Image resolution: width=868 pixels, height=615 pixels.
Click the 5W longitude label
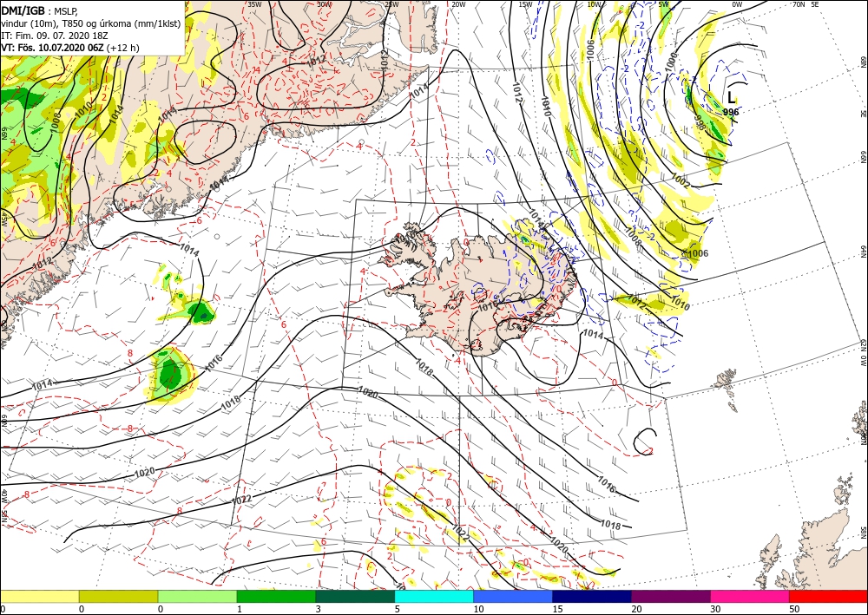tap(664, 4)
